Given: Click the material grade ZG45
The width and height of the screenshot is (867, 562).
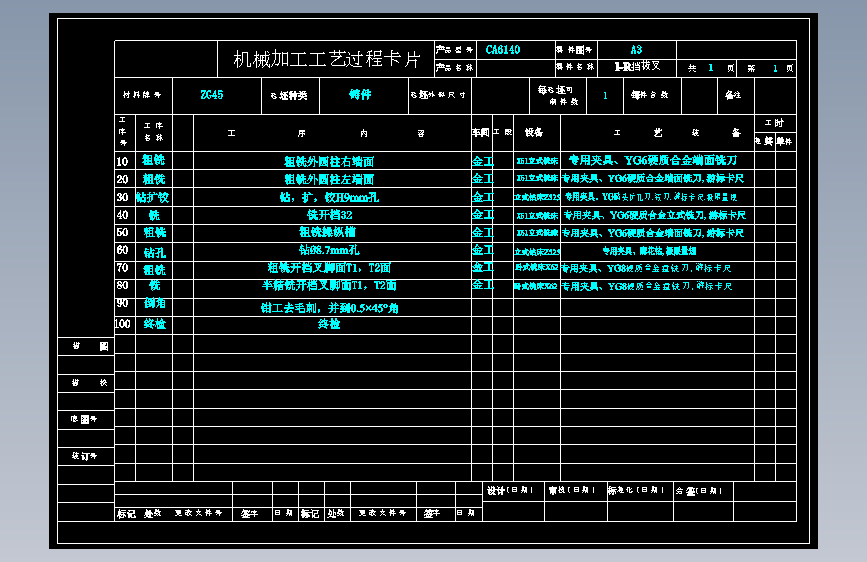Looking at the screenshot, I should coord(212,95).
